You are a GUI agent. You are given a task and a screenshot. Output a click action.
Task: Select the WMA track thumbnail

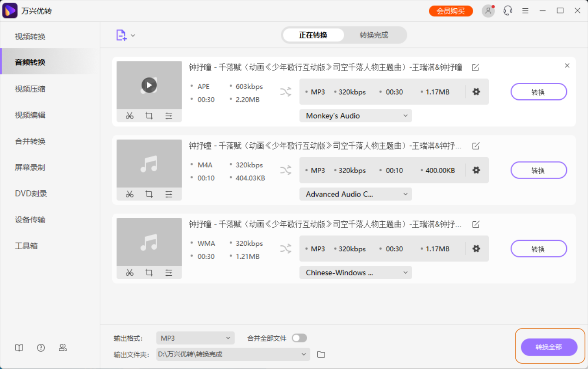pos(149,242)
